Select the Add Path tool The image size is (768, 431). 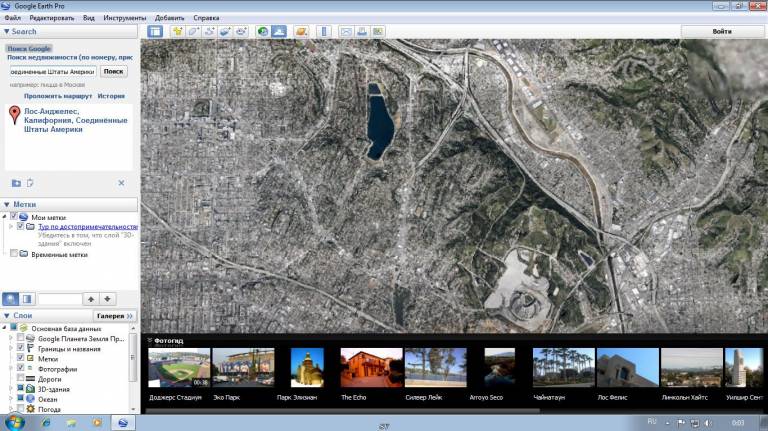pyautogui.click(x=209, y=31)
